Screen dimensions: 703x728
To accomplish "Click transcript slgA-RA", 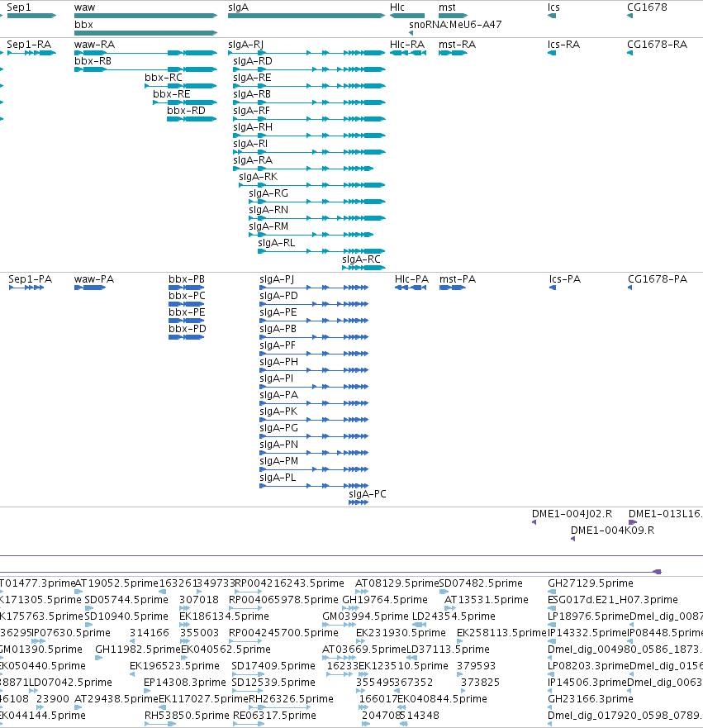I will pos(303,169).
